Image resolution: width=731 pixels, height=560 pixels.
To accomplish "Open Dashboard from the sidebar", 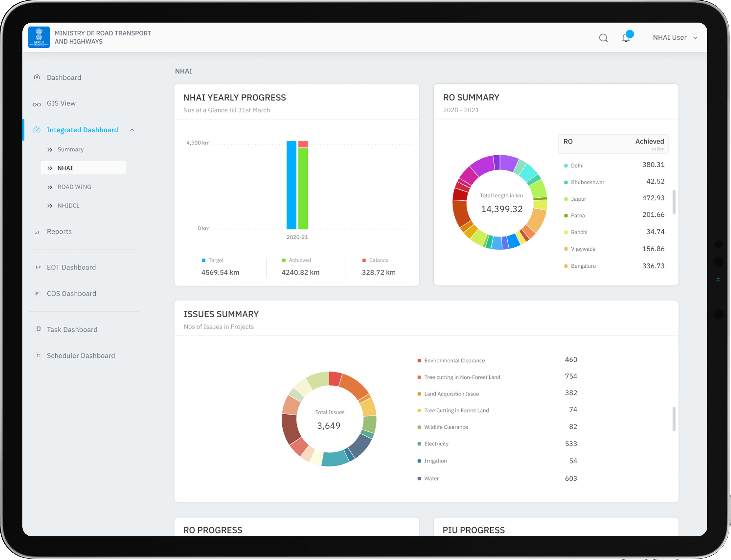I will pyautogui.click(x=64, y=77).
